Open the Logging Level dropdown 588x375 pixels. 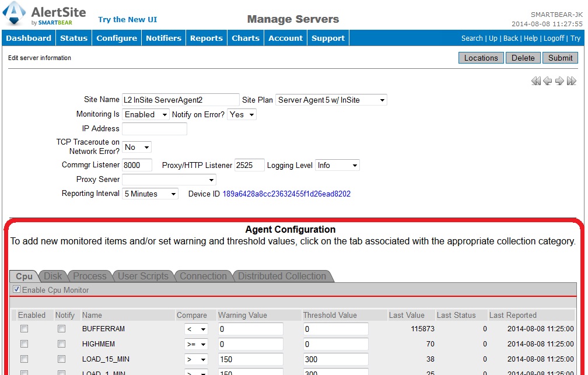(338, 166)
